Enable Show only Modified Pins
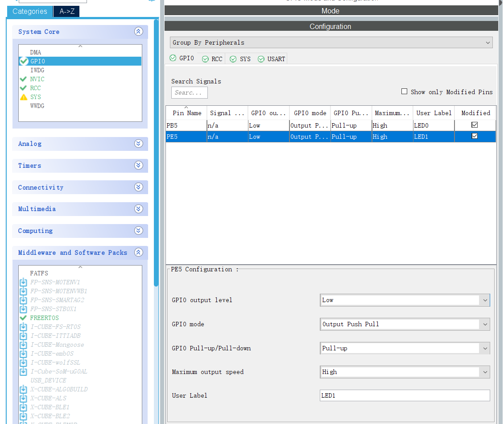The image size is (504, 424). (404, 91)
